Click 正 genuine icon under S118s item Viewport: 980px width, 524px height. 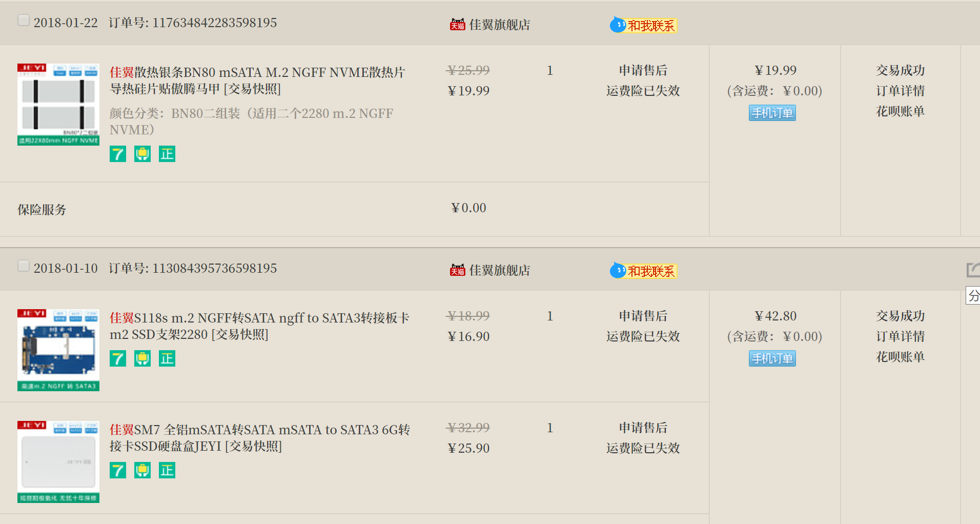[167, 358]
